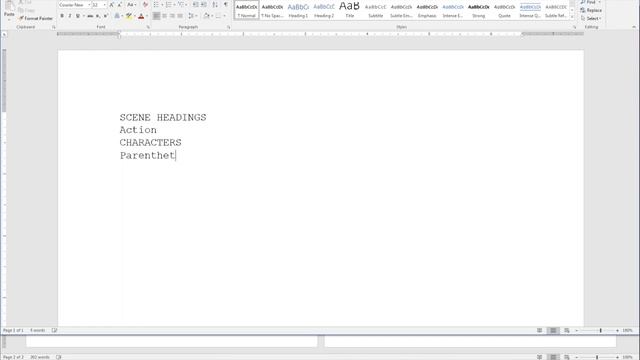Click the proofing errors status bar icon
640x360 pixels.
(x=54, y=330)
